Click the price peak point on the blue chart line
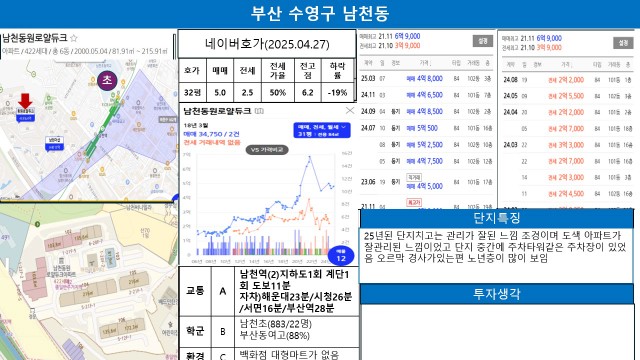The height and width of the screenshot is (360, 640). pos(309,156)
